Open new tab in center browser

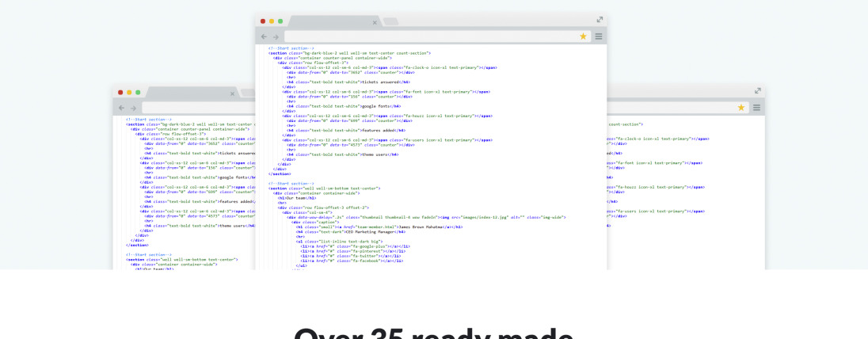click(x=390, y=21)
